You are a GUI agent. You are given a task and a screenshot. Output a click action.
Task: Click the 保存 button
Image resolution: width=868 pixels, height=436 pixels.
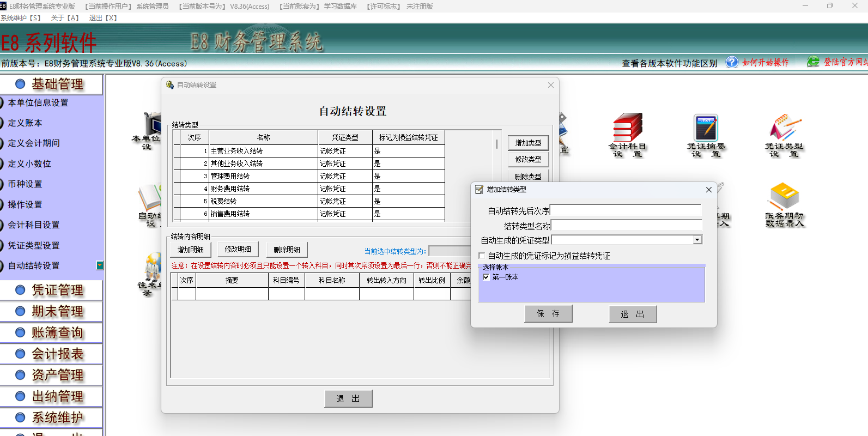click(548, 314)
